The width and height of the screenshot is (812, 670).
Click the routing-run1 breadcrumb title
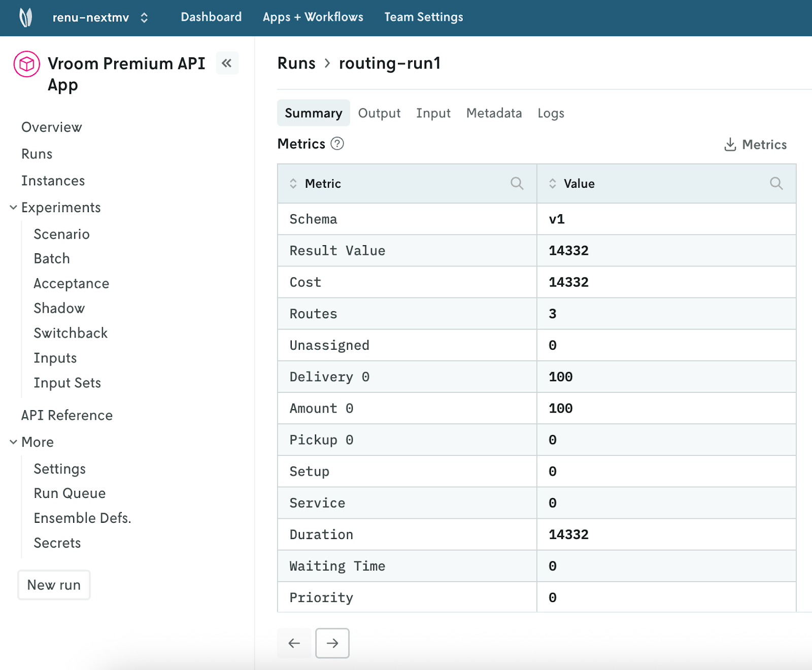point(390,63)
